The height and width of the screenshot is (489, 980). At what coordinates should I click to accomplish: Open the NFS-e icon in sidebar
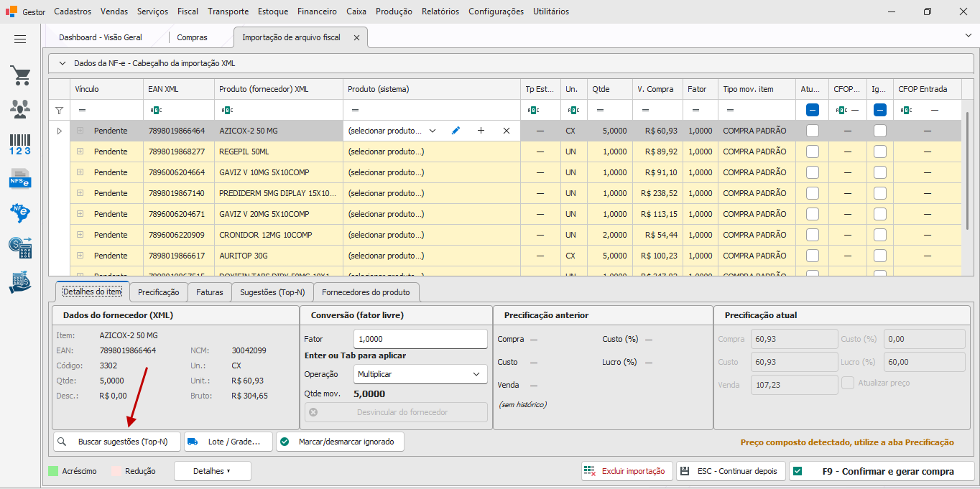click(20, 177)
